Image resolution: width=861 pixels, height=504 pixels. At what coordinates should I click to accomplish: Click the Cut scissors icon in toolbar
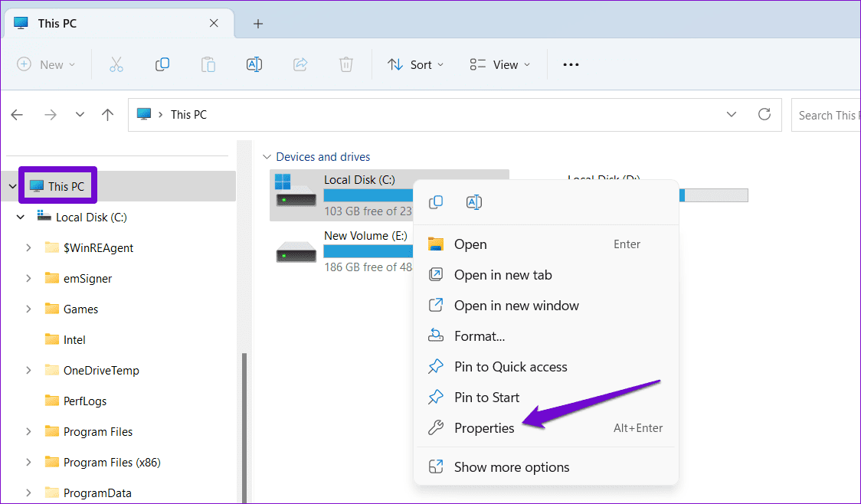click(x=116, y=65)
